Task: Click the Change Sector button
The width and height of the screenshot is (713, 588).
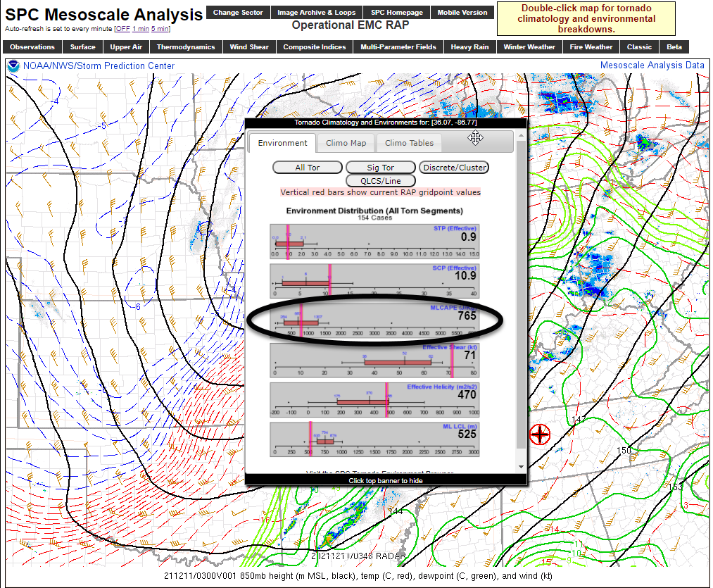Action: point(238,12)
